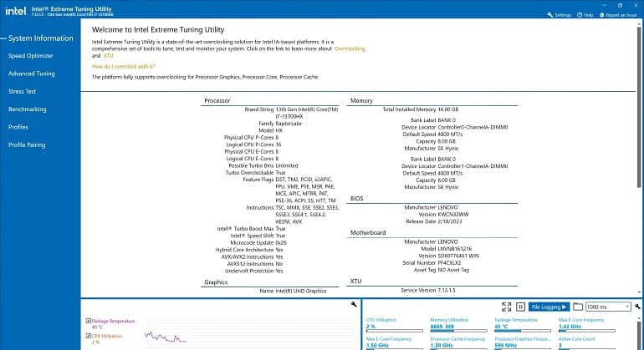644x350 pixels.
Task: Pause the system monitoring
Action: [520, 307]
